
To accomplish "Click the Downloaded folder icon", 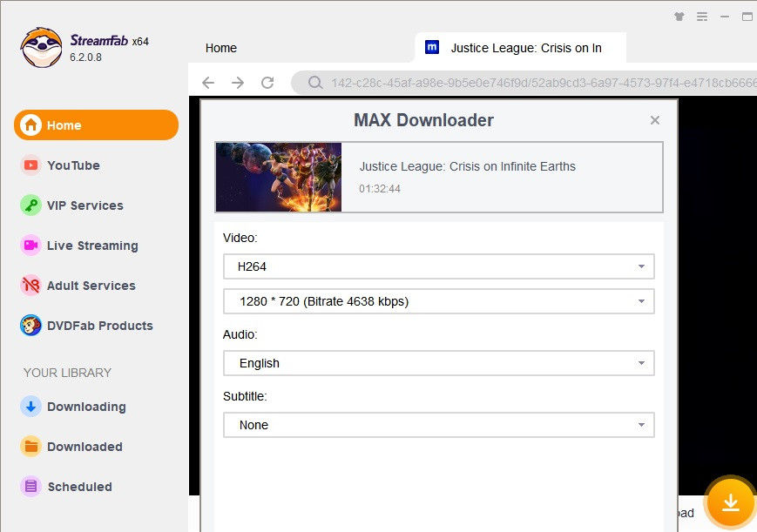I will (x=30, y=447).
